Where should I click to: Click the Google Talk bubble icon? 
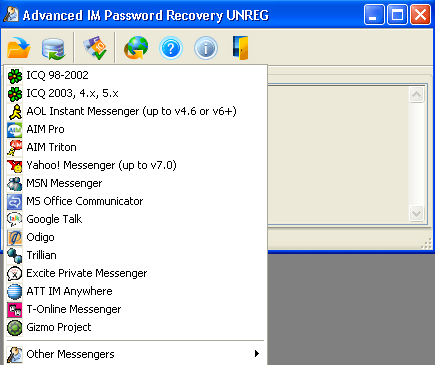15,220
